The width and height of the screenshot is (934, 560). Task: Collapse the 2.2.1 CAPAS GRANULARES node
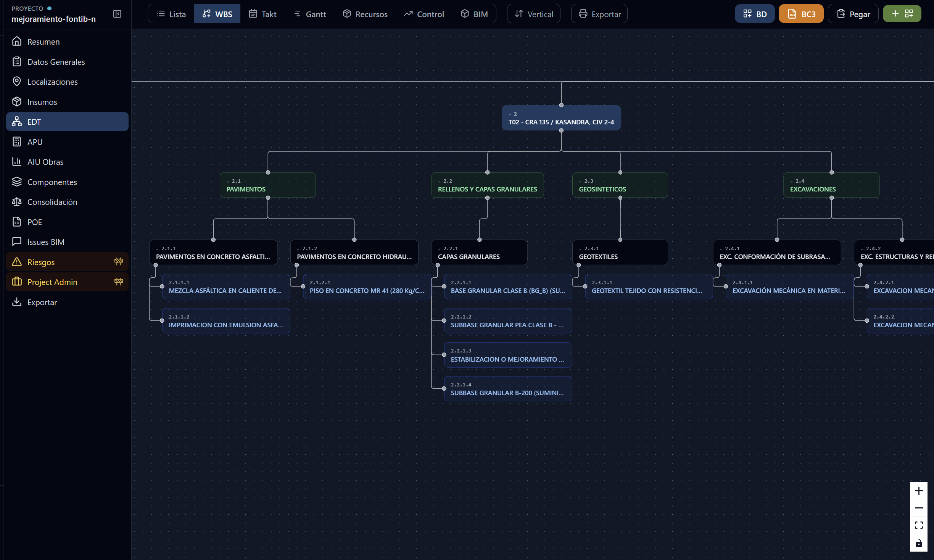(x=439, y=249)
